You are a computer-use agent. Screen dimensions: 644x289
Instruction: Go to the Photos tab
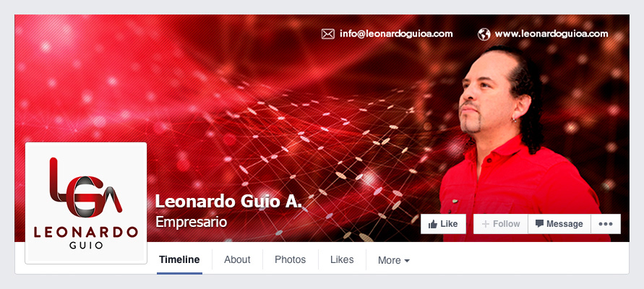pos(290,260)
